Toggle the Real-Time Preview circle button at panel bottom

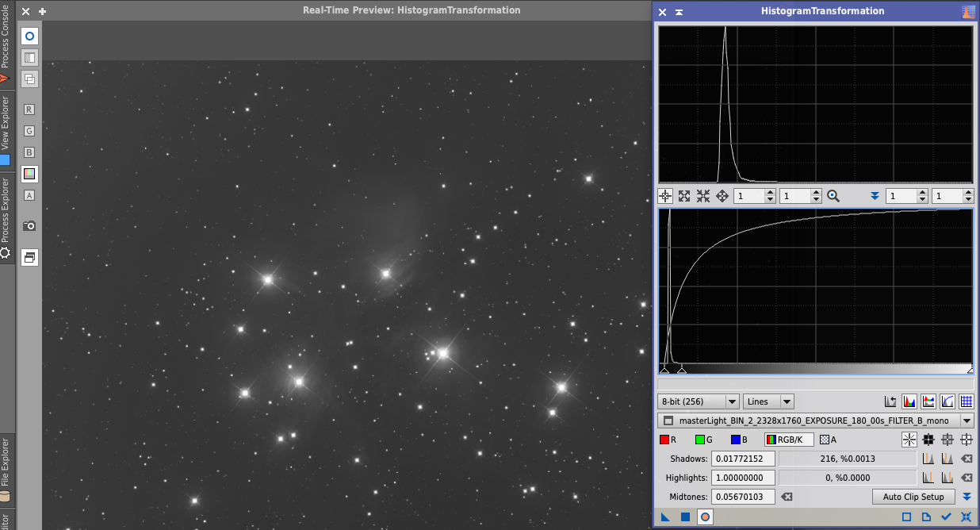[705, 517]
